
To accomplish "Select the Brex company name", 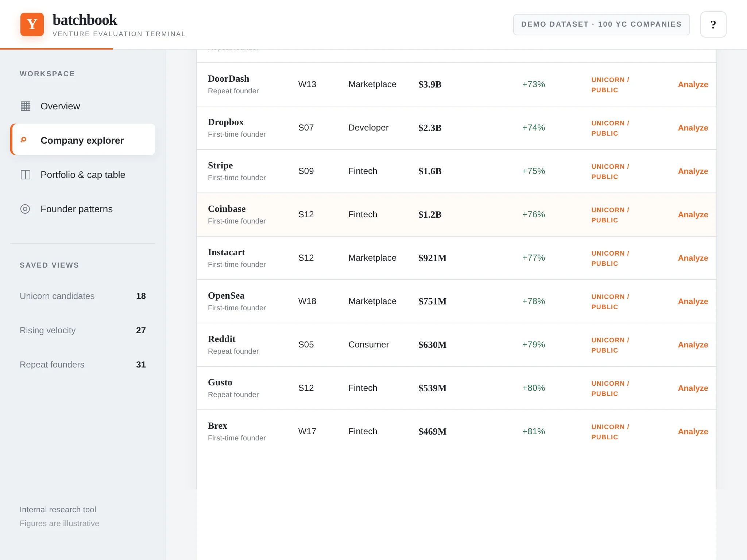I will click(217, 426).
